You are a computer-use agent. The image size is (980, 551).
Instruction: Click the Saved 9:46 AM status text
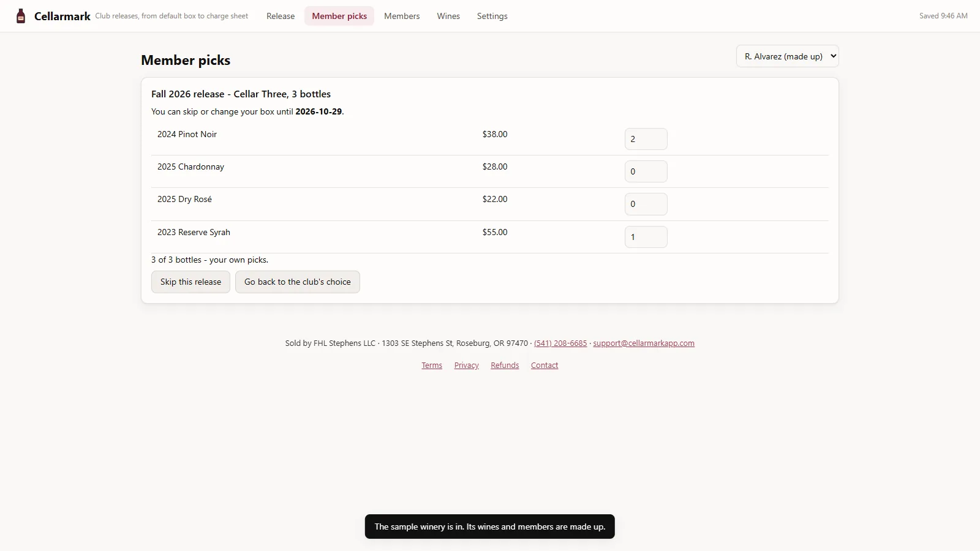943,16
